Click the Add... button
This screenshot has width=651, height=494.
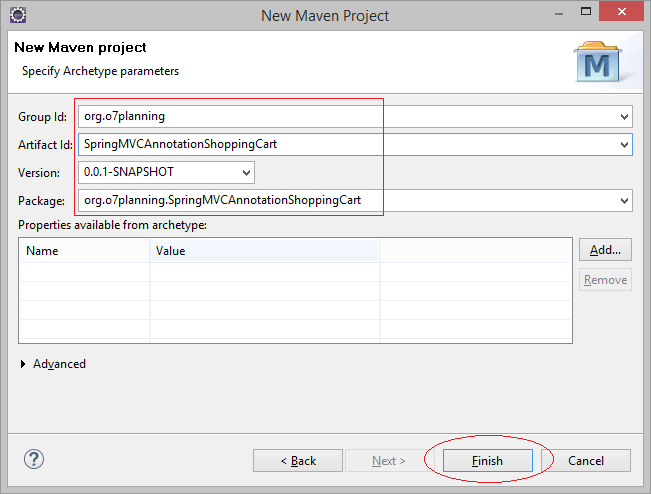(x=605, y=250)
